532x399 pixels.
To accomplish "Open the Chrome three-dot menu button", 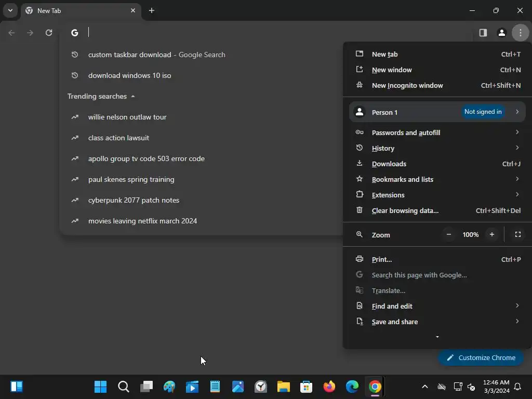I will point(520,33).
